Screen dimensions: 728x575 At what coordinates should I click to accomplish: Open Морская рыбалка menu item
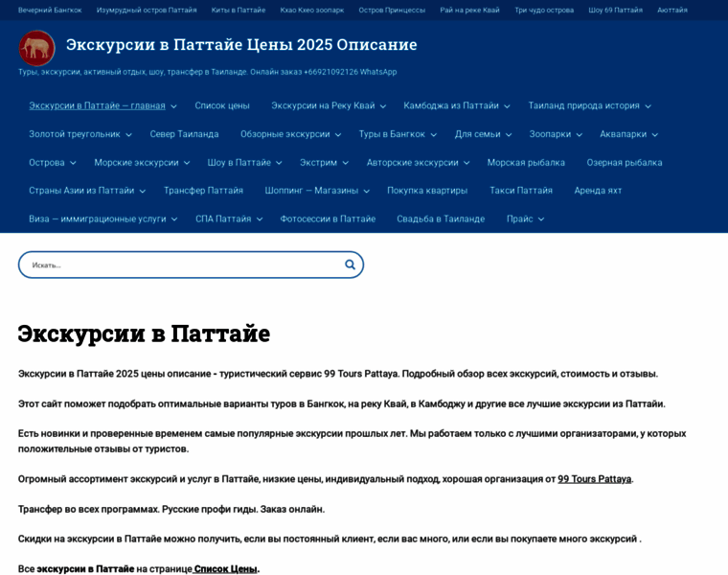(526, 163)
